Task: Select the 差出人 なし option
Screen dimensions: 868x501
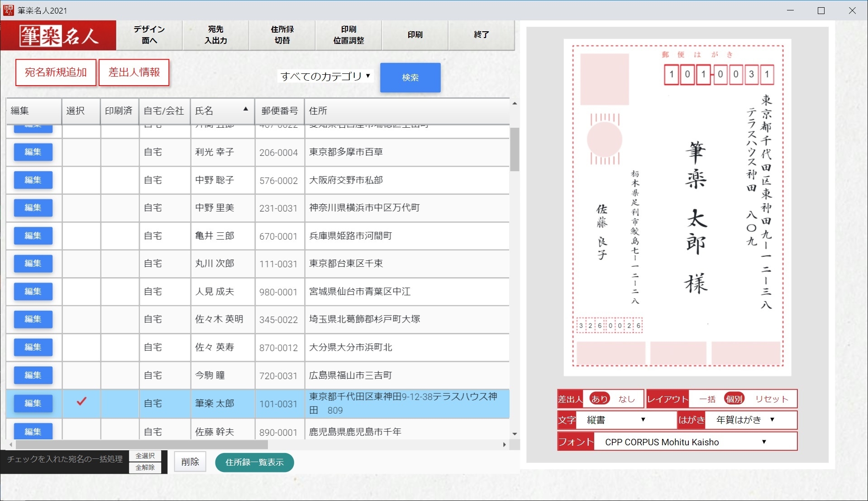Action: coord(627,399)
